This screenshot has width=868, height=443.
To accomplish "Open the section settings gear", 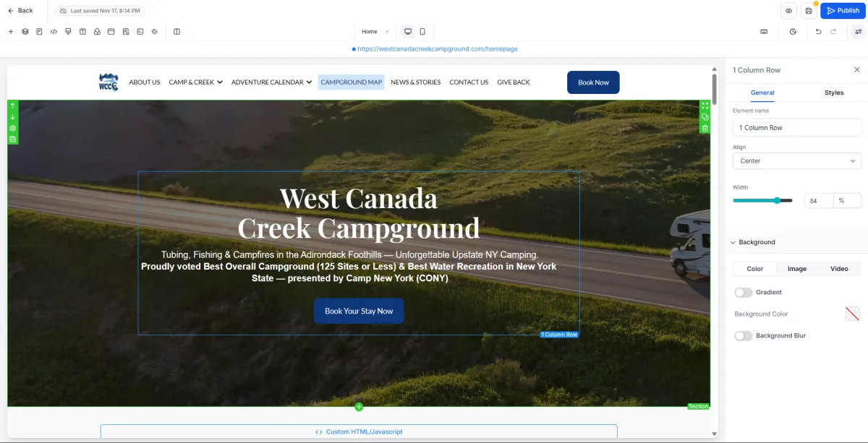I will coord(12,128).
